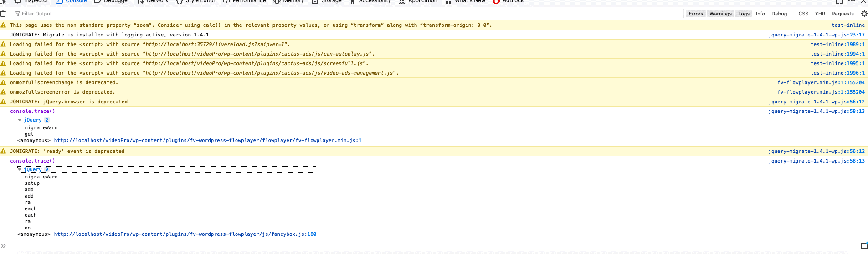The image size is (868, 254).
Task: Toggle Debug filter
Action: point(779,14)
